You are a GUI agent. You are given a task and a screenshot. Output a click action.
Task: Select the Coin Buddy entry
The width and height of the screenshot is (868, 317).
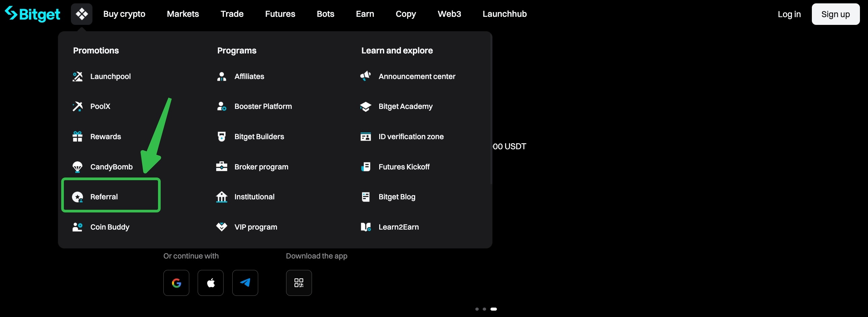point(110,227)
